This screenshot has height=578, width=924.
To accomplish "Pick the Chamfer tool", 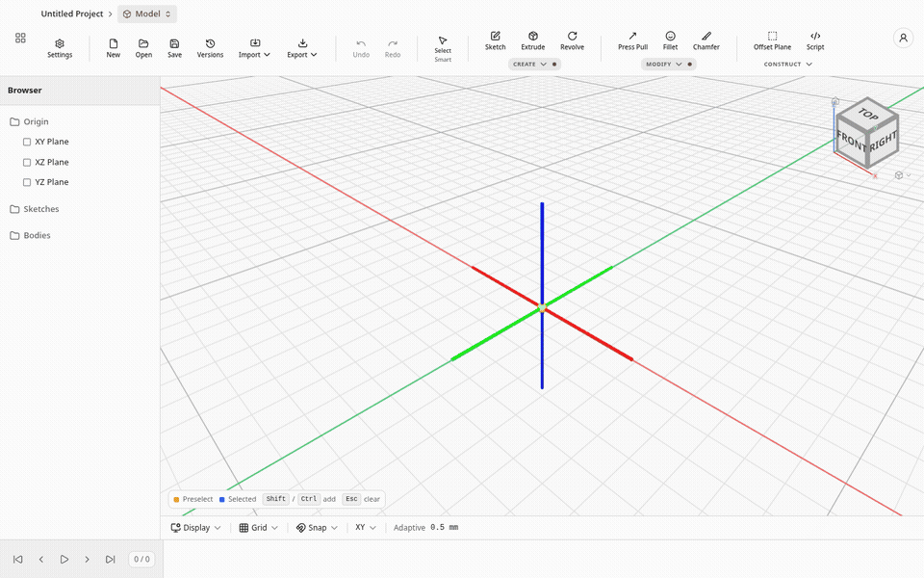I will [706, 40].
